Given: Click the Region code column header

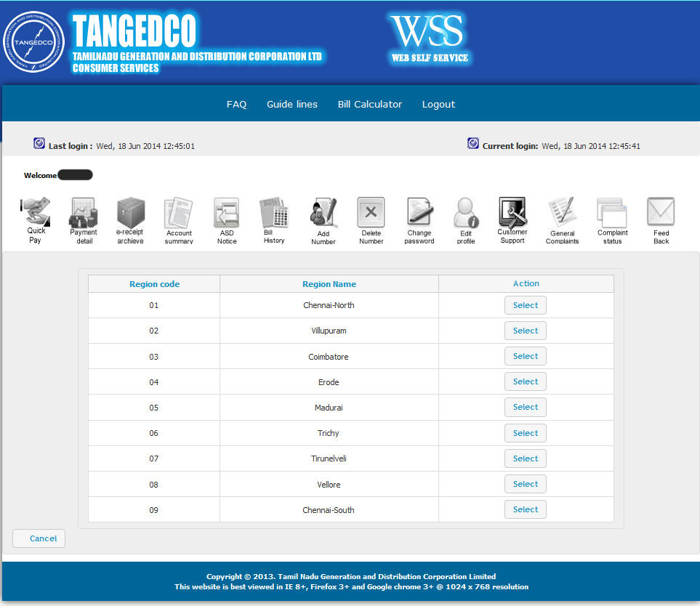Looking at the screenshot, I should pos(154,284).
